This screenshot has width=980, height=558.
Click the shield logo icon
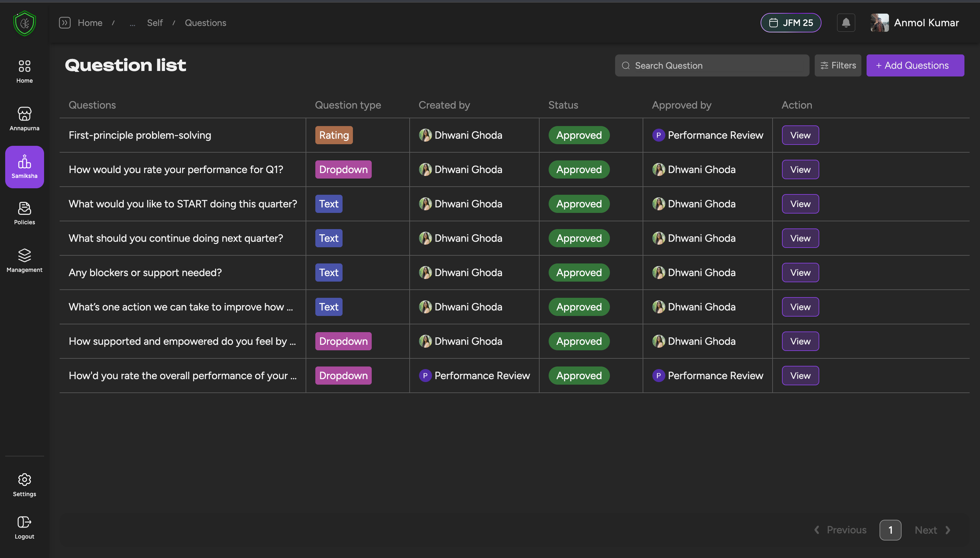click(25, 23)
